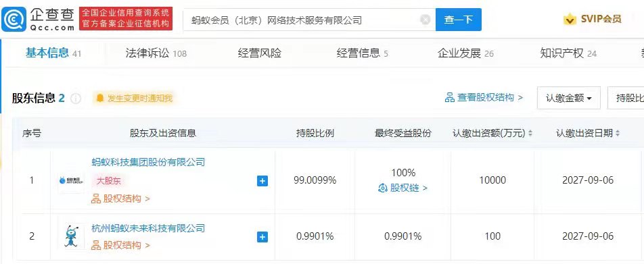Click the bell icon for change notifications
This screenshot has width=644, height=264.
(x=100, y=98)
